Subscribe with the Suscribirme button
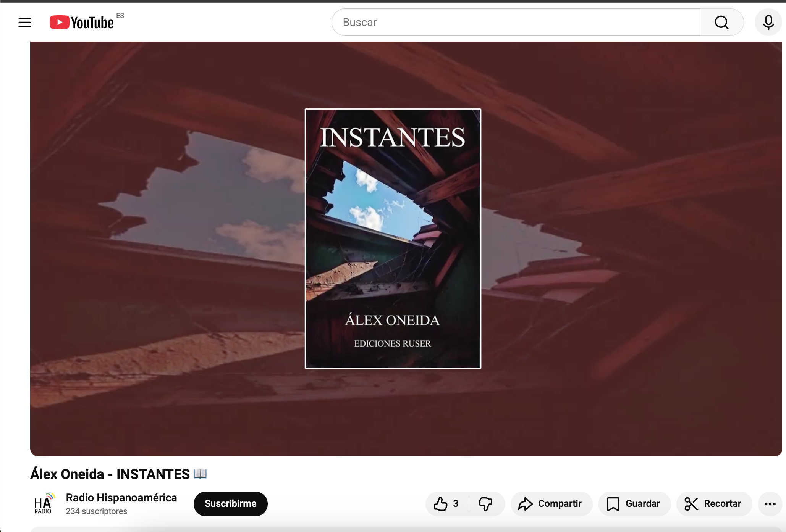The height and width of the screenshot is (532, 786). [x=230, y=504]
